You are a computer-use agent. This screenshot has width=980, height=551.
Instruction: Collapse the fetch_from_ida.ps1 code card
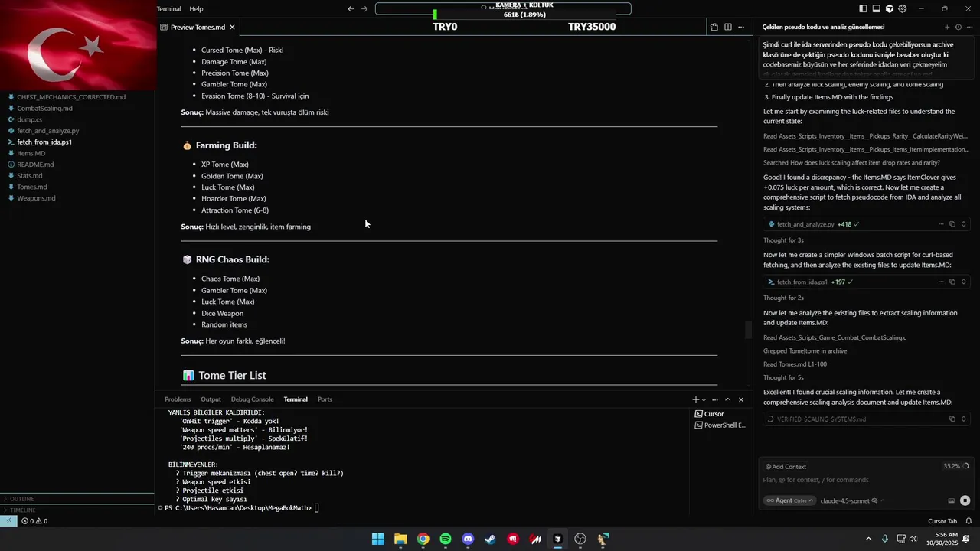(x=964, y=282)
